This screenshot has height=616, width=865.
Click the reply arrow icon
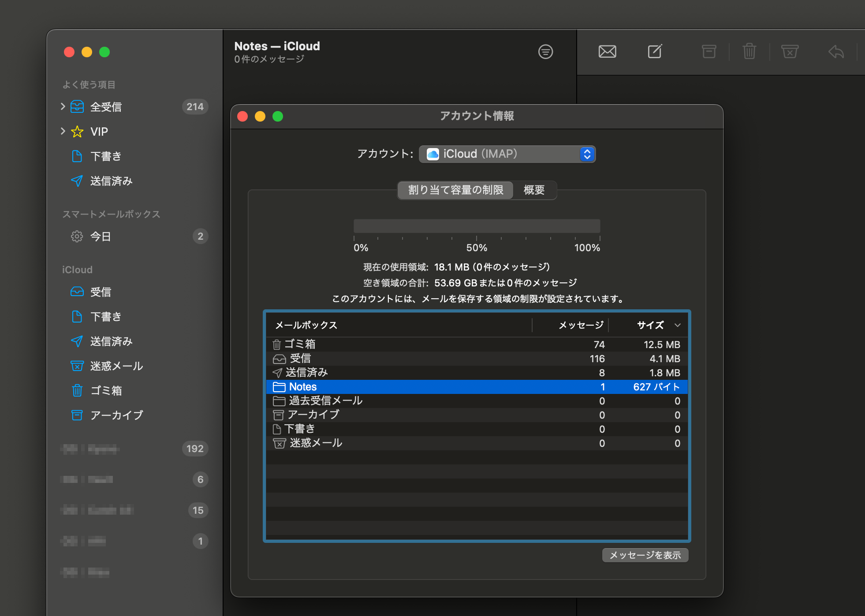coord(836,52)
